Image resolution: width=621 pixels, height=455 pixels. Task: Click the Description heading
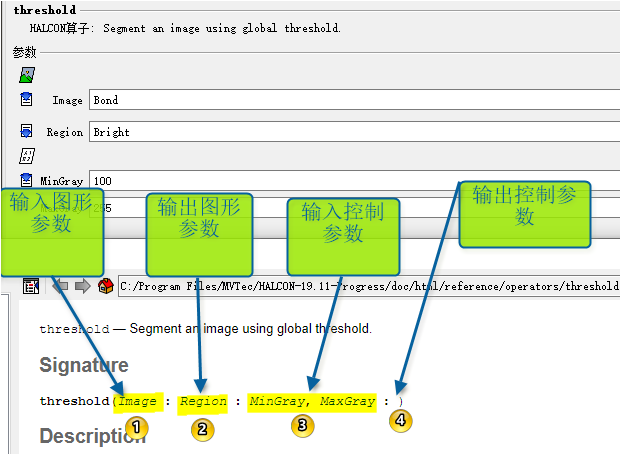point(93,436)
